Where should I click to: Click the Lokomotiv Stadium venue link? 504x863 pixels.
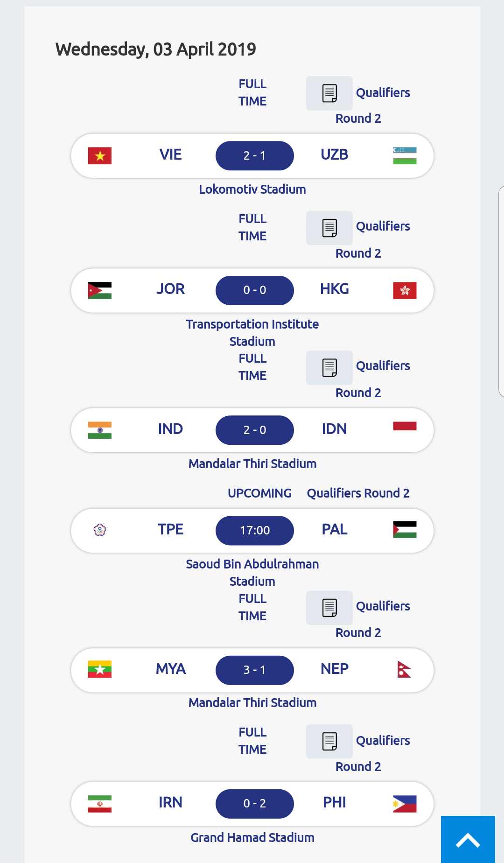coord(252,189)
